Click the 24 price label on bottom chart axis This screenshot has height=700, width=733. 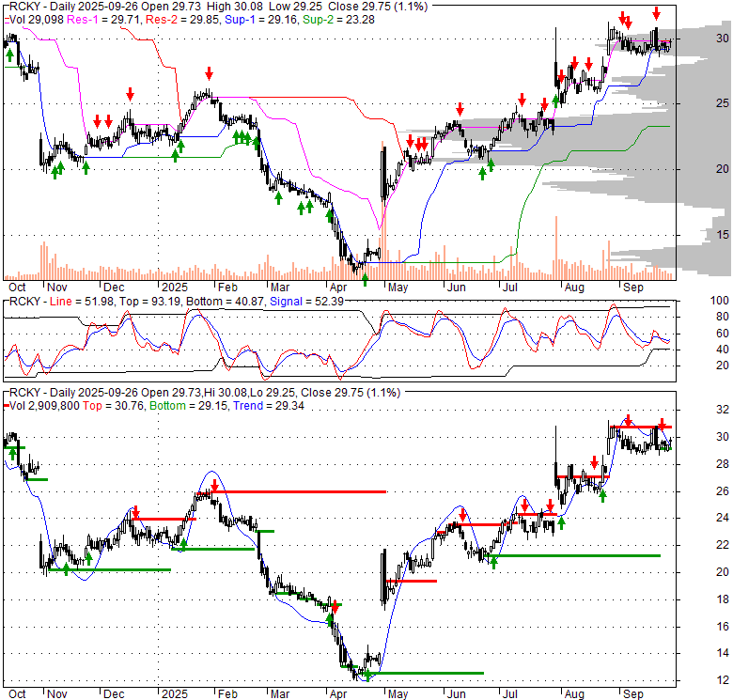[723, 518]
